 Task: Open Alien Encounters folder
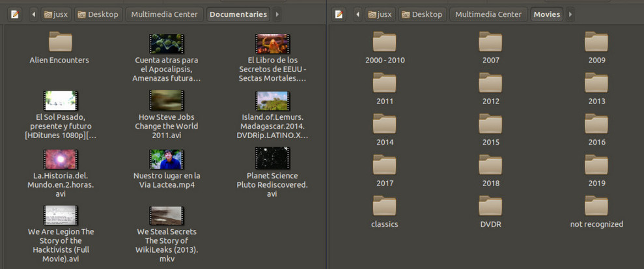click(60, 42)
